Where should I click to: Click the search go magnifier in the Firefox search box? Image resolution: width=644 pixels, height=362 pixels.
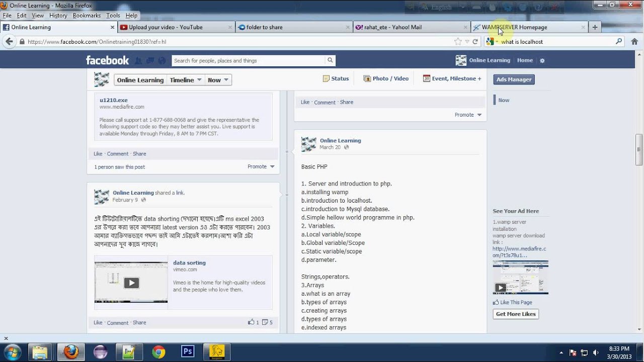[x=619, y=42]
